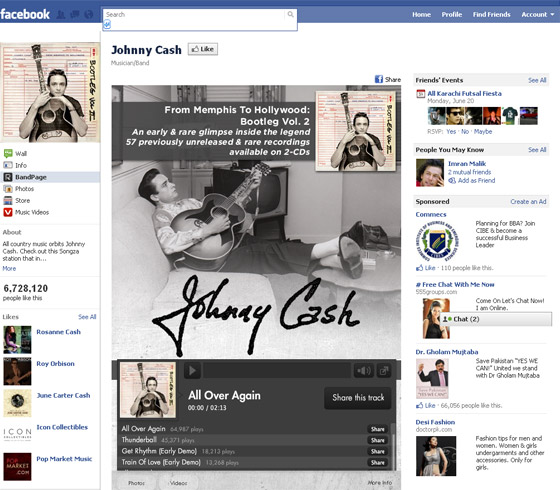Open Videos tab at player bottom
The width and height of the screenshot is (560, 490).
point(178,483)
